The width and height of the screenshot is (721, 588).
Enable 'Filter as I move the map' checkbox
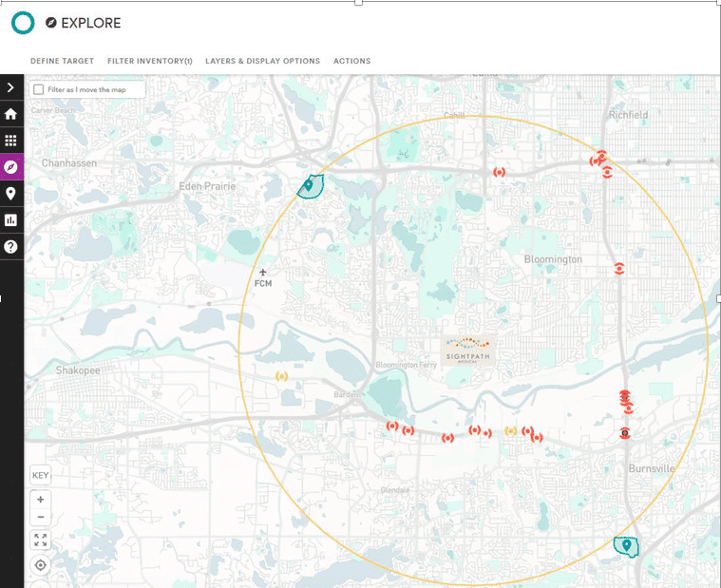(x=39, y=89)
